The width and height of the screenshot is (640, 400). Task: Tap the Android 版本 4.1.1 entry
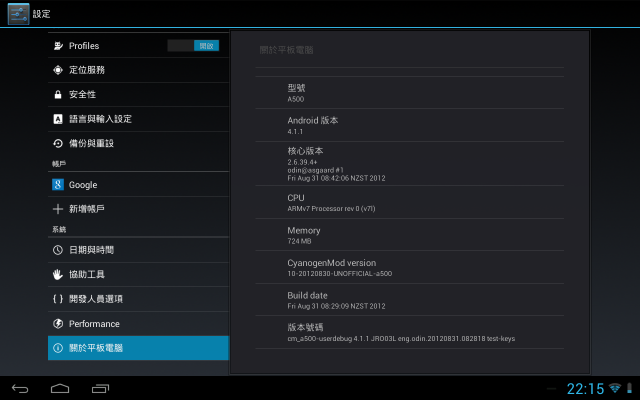pyautogui.click(x=409, y=125)
